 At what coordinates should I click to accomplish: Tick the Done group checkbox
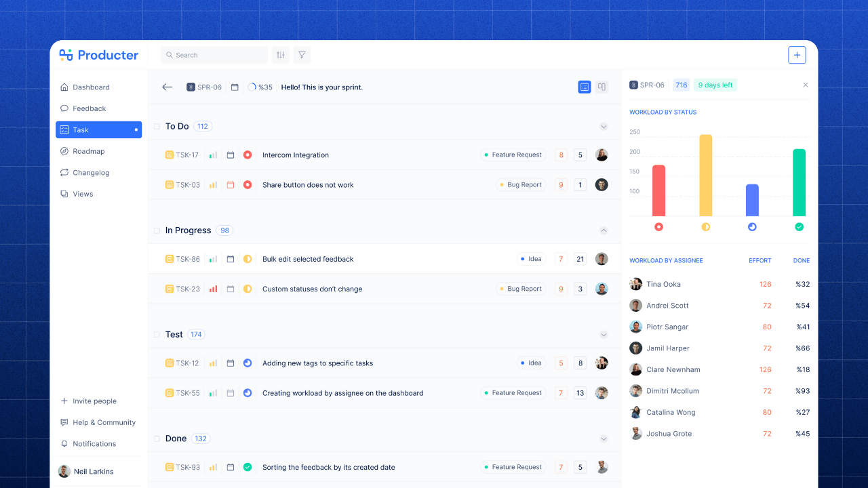[157, 439]
